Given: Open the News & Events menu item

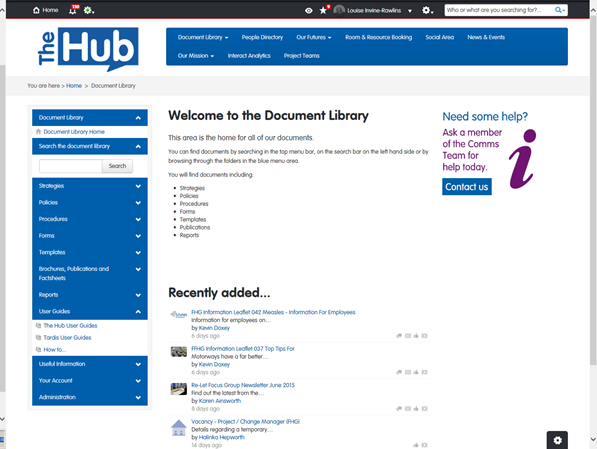Looking at the screenshot, I should (486, 37).
